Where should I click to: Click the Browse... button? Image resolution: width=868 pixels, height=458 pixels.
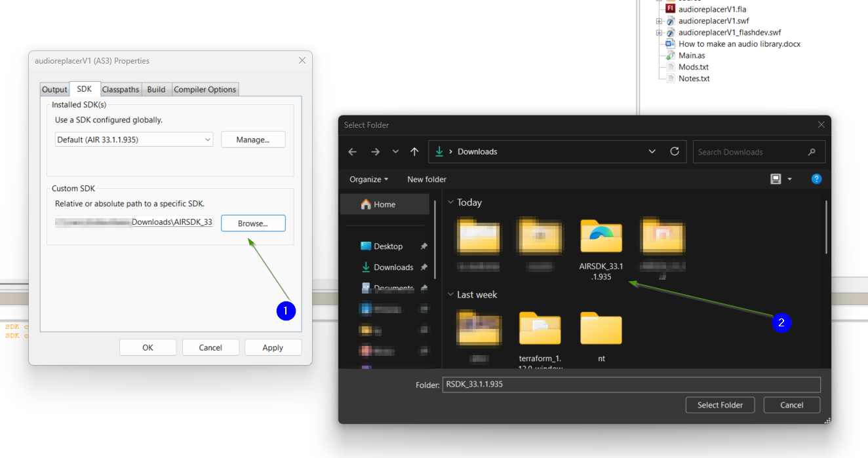(253, 223)
